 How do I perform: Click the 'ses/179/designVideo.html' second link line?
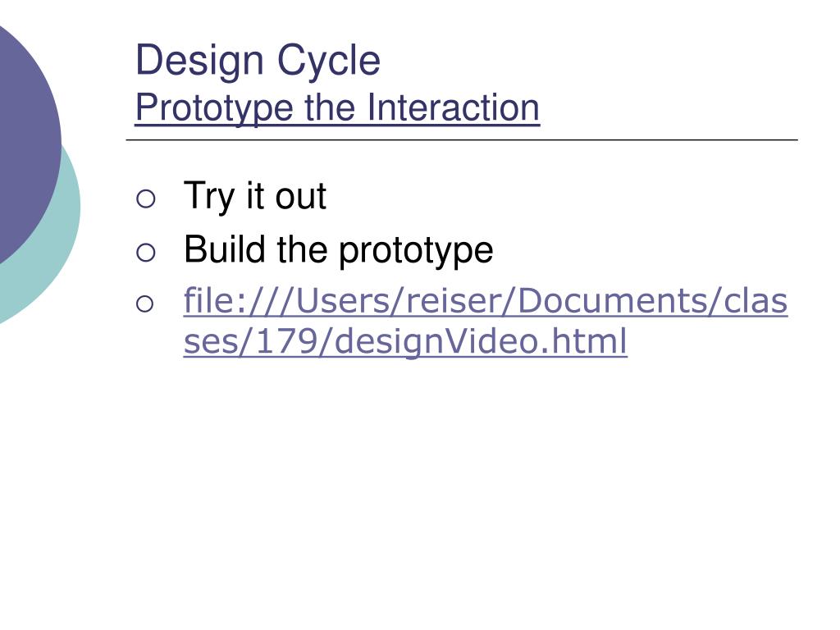[405, 340]
